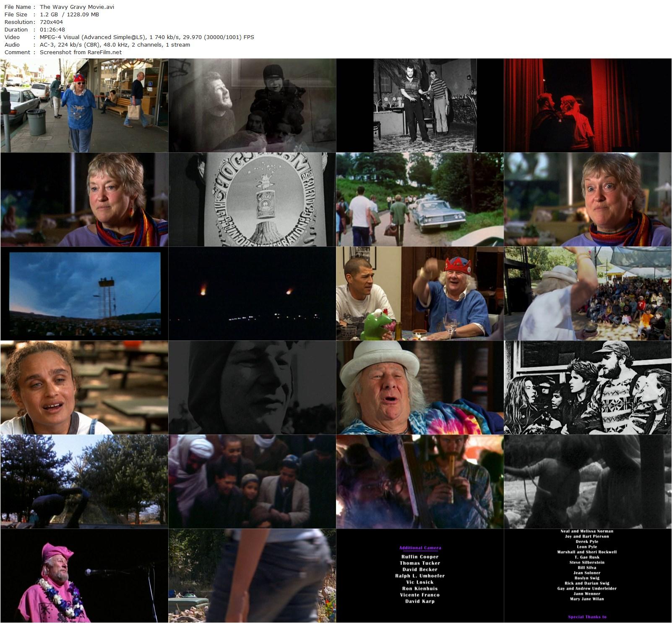Select the Hog Farm emblem black-and-white thumbnail
This screenshot has height=623, width=672.
252,201
